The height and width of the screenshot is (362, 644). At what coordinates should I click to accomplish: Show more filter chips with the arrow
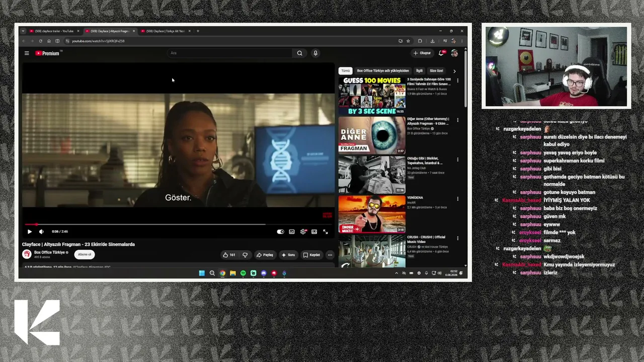coord(454,71)
